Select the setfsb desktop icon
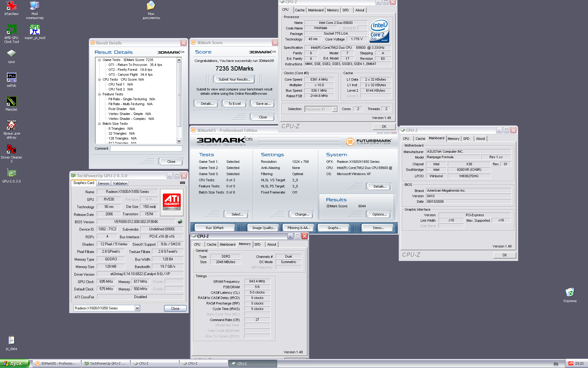Viewport: 588px width, 368px height. pyautogui.click(x=11, y=80)
